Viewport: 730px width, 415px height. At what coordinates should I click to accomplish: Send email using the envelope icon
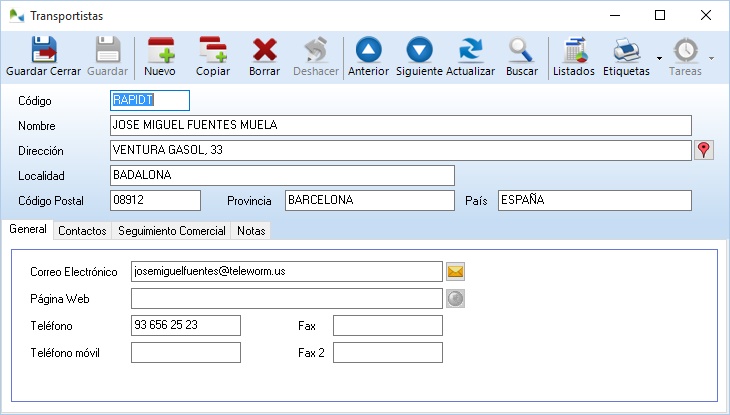point(455,271)
